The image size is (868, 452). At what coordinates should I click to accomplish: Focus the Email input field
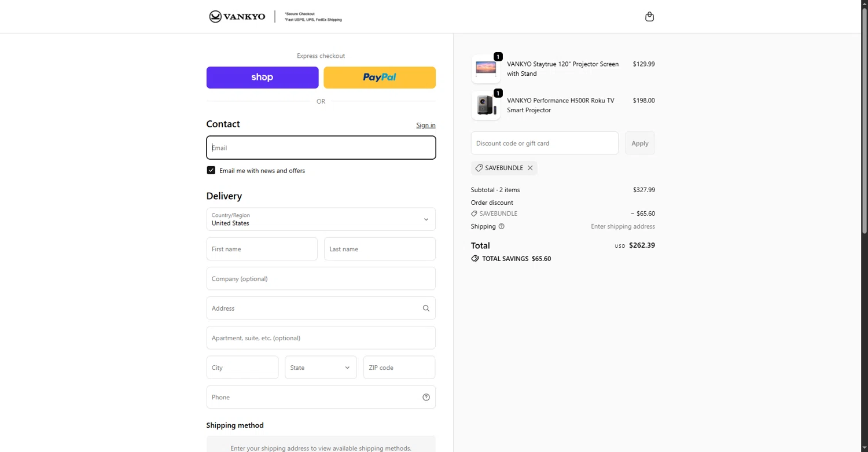321,148
